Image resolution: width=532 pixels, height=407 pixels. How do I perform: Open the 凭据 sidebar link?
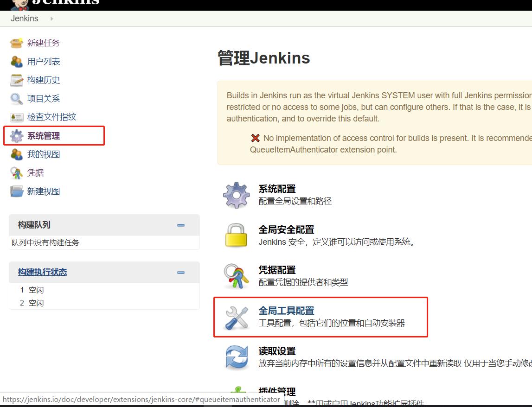tap(35, 173)
